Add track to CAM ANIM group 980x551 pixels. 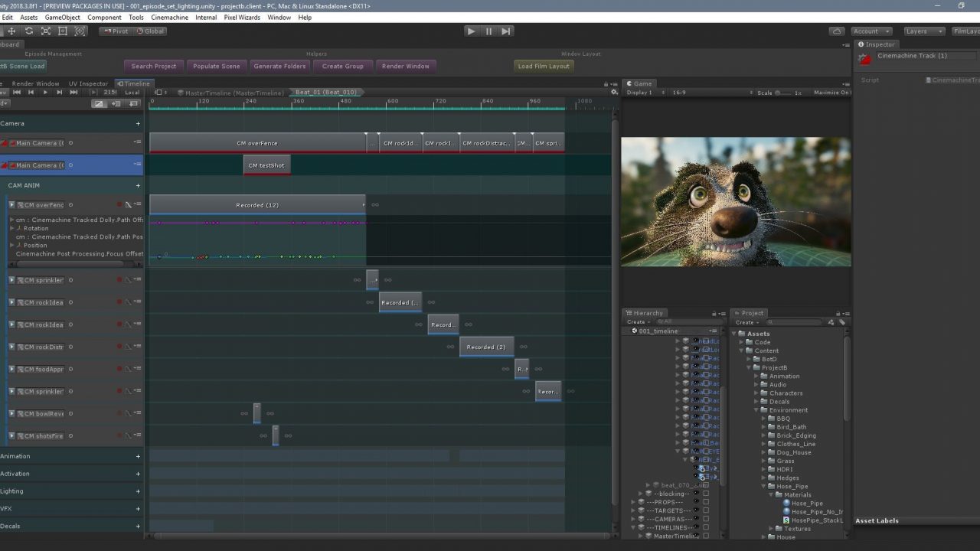coord(138,185)
